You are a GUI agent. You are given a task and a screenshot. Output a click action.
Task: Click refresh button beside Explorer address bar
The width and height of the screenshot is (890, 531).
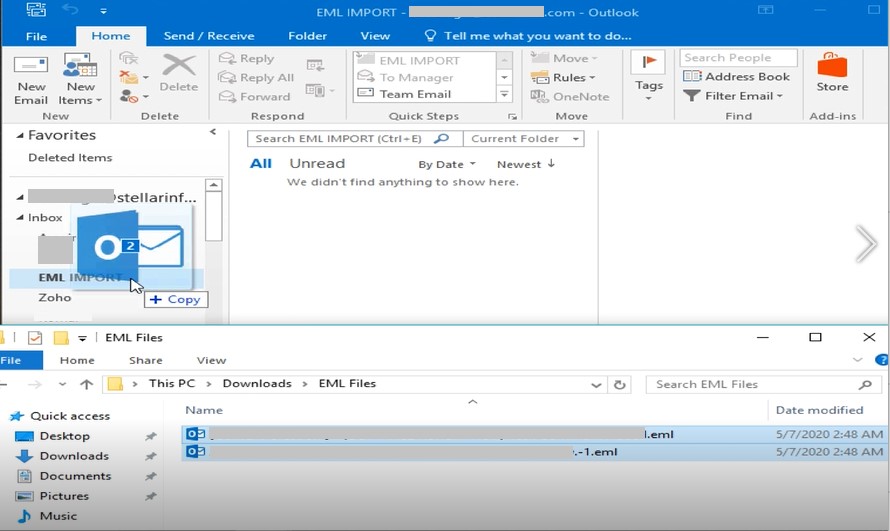620,384
